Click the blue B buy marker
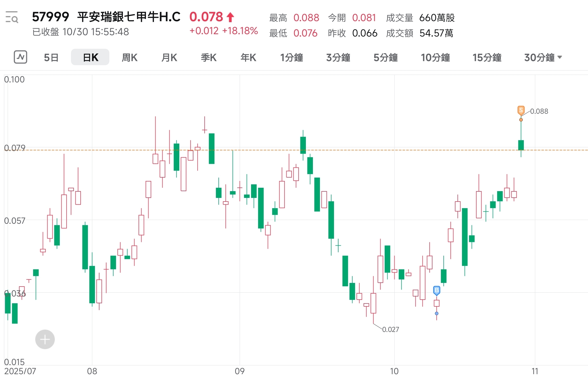Viewport: 588px width, 382px height. click(436, 290)
